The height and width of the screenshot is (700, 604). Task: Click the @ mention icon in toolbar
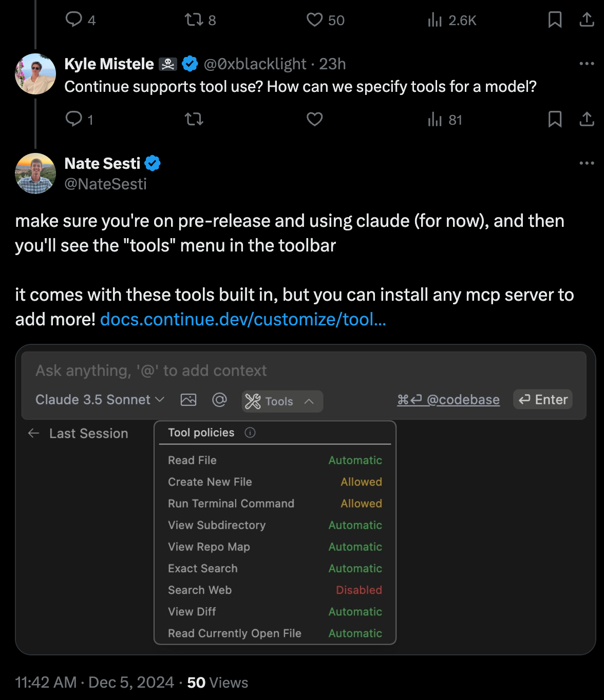(219, 400)
